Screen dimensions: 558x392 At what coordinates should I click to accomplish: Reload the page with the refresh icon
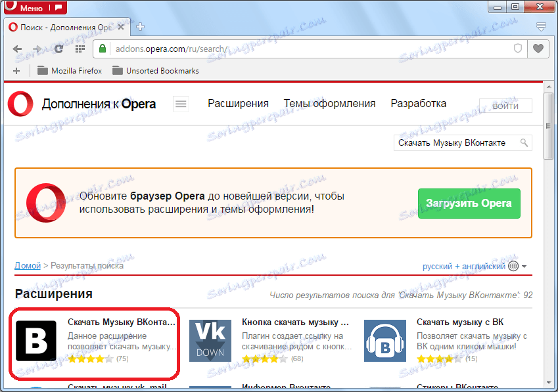[58, 49]
